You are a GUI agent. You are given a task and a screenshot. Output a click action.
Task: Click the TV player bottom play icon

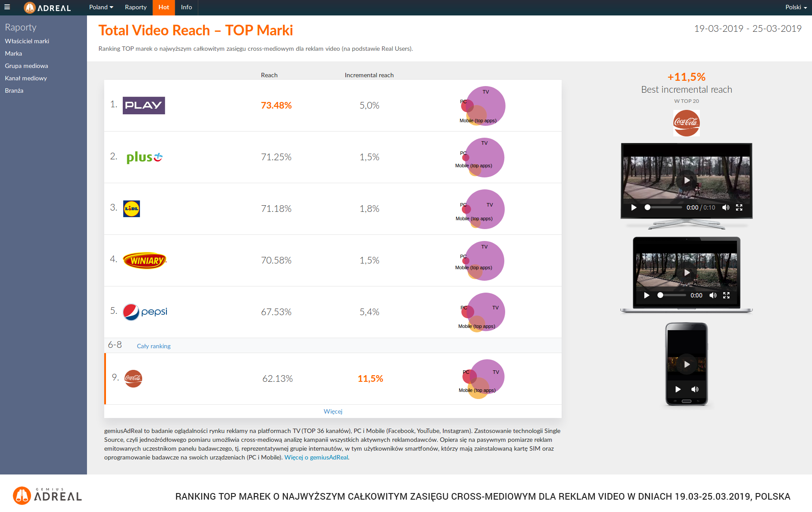pos(634,207)
